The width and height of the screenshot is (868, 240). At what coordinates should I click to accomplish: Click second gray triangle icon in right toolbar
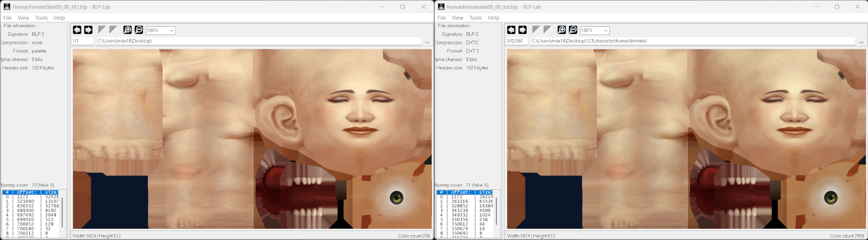coord(547,30)
